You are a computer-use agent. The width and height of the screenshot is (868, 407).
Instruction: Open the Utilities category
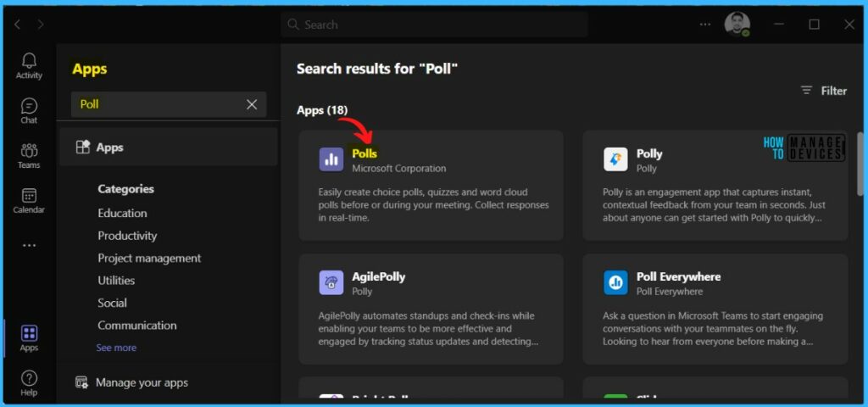pyautogui.click(x=116, y=281)
